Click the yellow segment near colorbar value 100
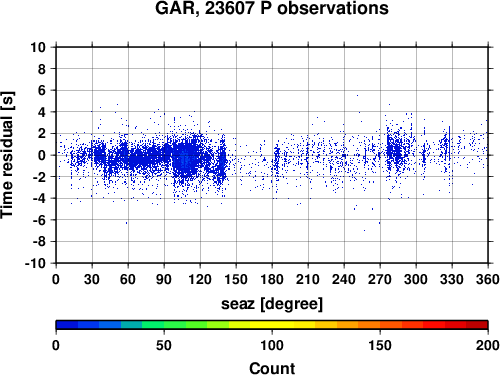This screenshot has width=500, height=375. point(272,325)
